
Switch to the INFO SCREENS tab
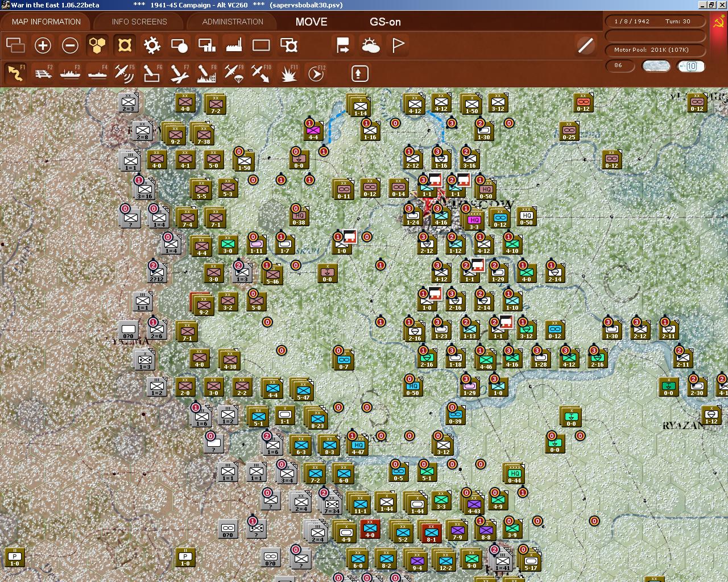(139, 22)
